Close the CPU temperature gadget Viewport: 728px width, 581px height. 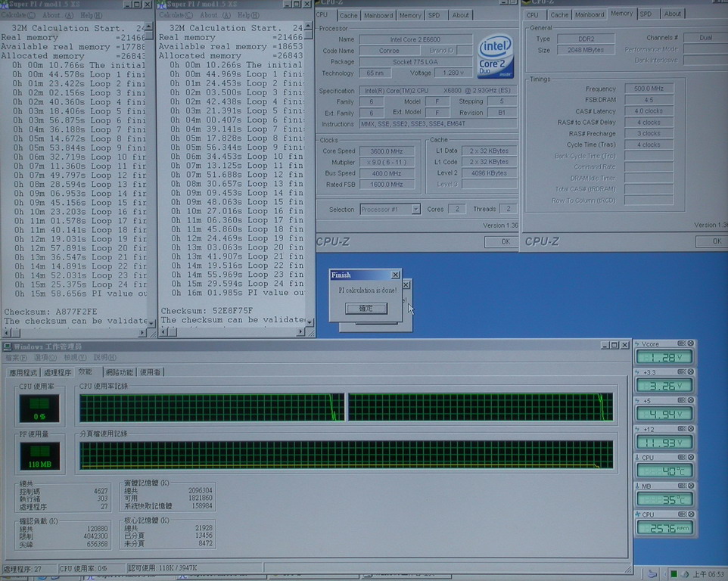point(690,457)
